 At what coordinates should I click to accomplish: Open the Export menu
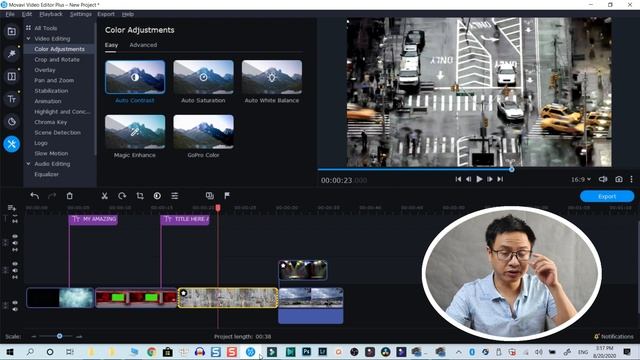(106, 14)
